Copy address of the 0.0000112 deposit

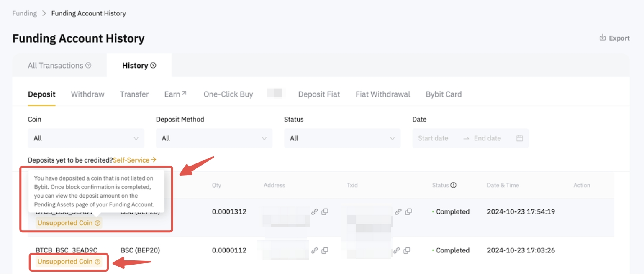tap(324, 250)
